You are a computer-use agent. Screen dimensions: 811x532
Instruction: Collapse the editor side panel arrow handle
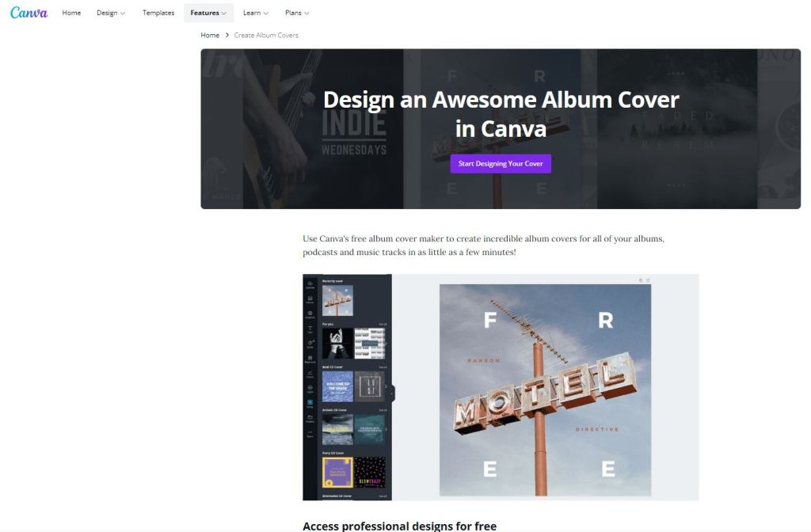click(393, 393)
